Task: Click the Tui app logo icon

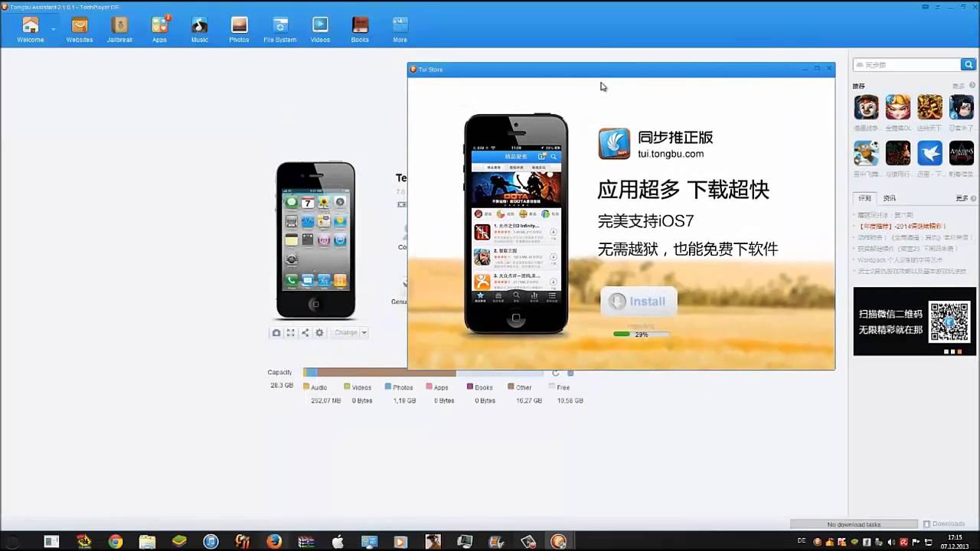Action: click(x=614, y=143)
